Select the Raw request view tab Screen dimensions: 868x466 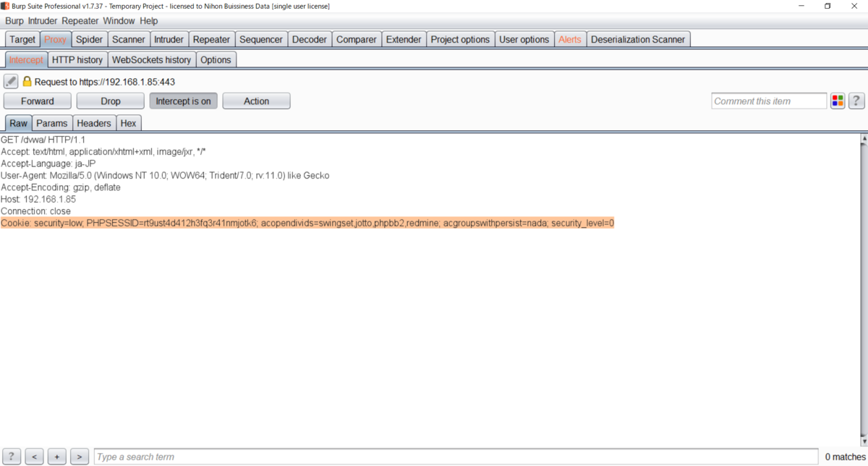(19, 123)
